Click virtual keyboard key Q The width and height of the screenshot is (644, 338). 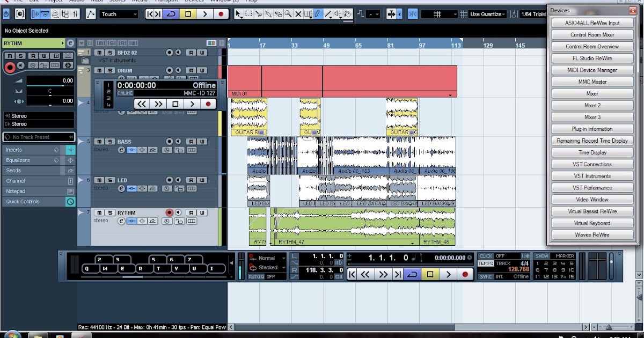[x=87, y=269]
